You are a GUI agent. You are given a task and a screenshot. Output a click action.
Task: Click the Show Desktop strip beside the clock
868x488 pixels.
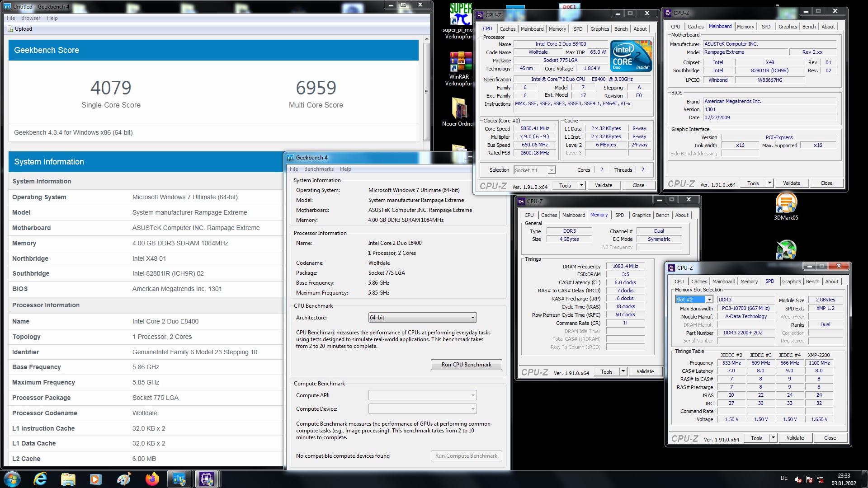click(864, 479)
